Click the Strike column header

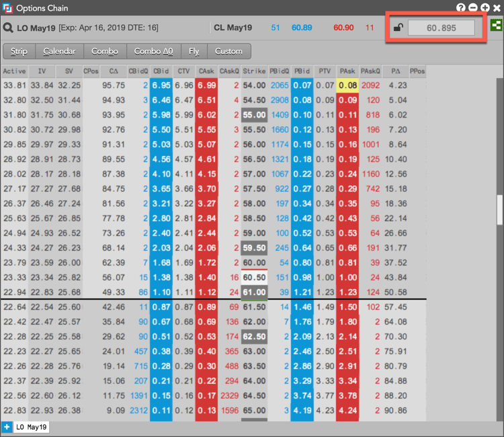[254, 71]
